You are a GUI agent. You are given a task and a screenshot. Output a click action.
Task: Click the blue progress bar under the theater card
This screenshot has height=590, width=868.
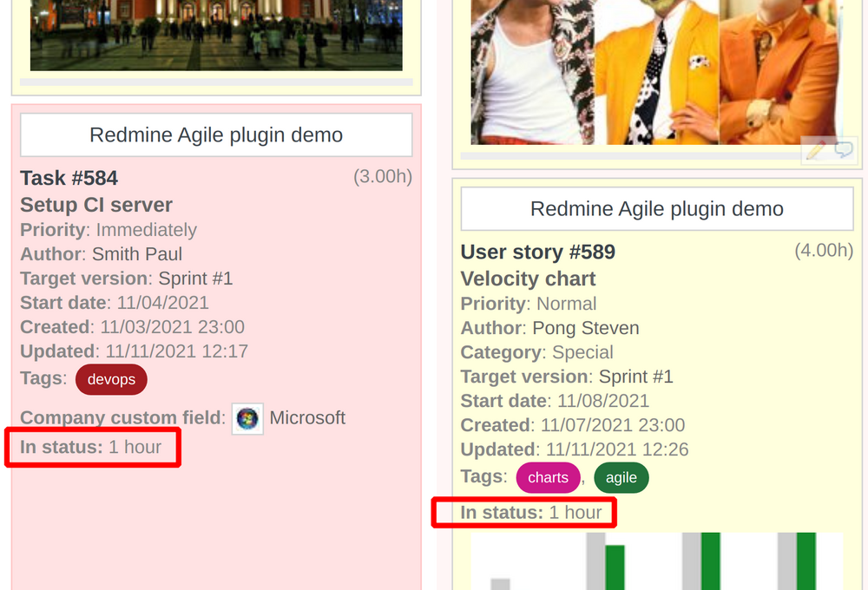pyautogui.click(x=215, y=81)
